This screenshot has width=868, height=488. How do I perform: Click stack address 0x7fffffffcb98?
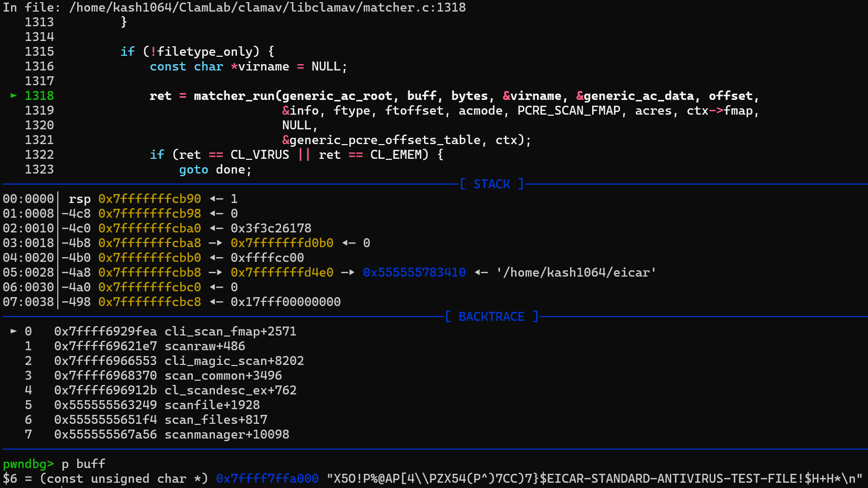point(150,213)
